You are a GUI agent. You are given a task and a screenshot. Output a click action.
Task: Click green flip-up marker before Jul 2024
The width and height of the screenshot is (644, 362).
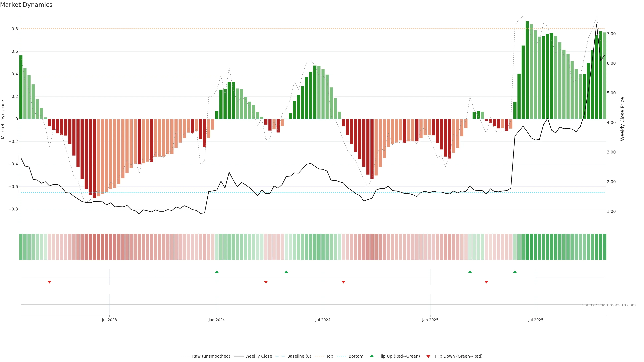tap(286, 272)
